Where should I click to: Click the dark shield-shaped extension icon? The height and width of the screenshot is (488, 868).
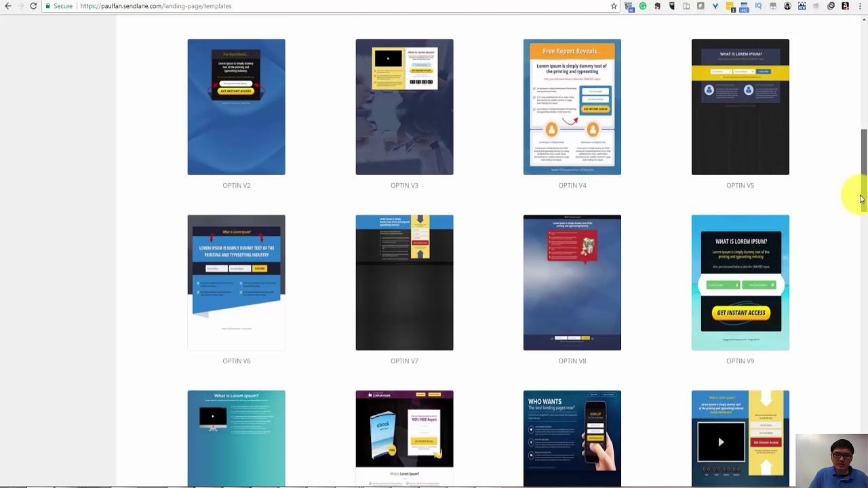coord(672,6)
